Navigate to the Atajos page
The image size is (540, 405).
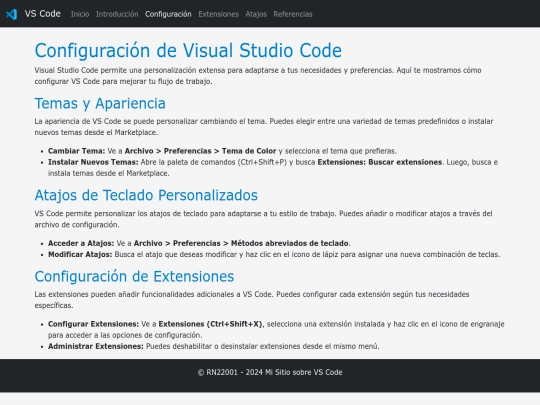[x=256, y=14]
